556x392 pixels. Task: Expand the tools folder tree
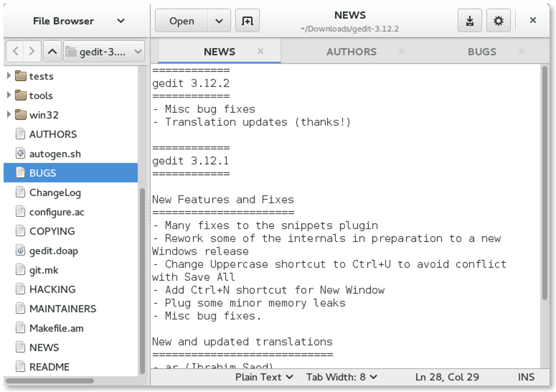coord(9,95)
